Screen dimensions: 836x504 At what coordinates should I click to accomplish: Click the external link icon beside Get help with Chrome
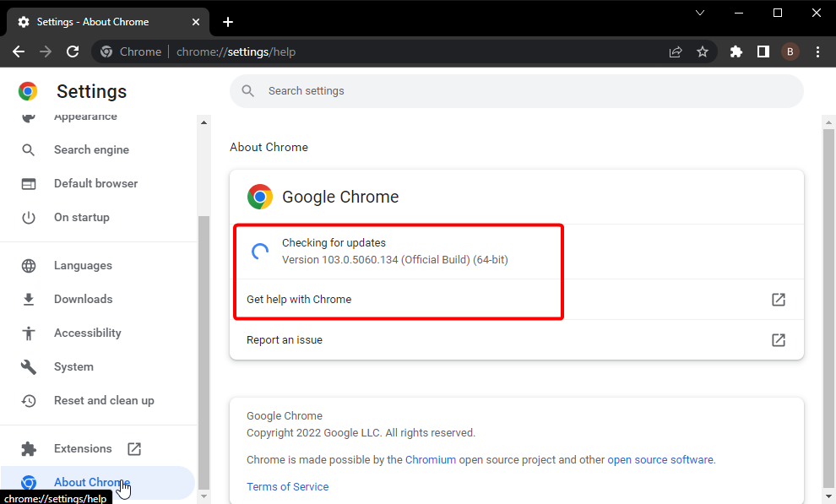click(x=779, y=300)
